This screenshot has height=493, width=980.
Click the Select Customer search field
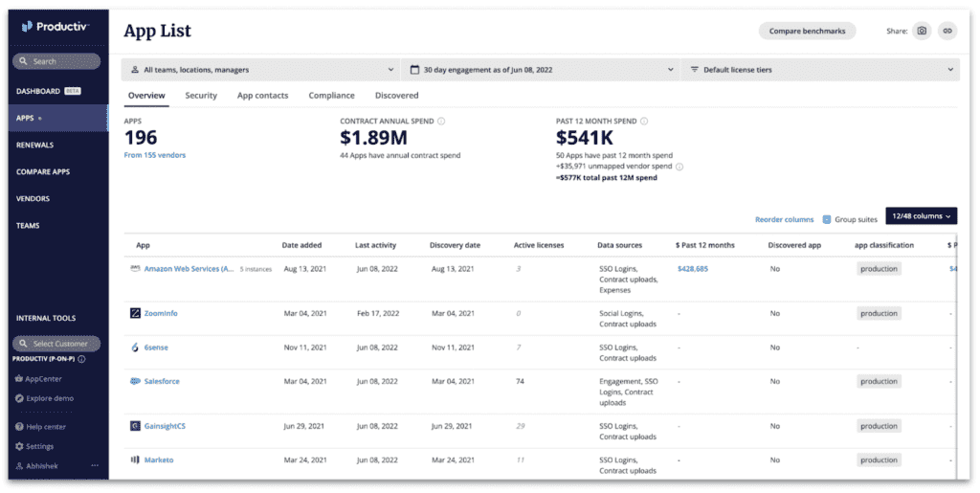pyautogui.click(x=56, y=344)
